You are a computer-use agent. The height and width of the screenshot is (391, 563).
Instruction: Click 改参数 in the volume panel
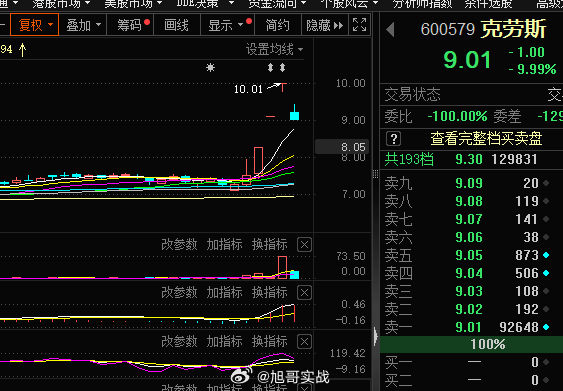pyautogui.click(x=179, y=245)
